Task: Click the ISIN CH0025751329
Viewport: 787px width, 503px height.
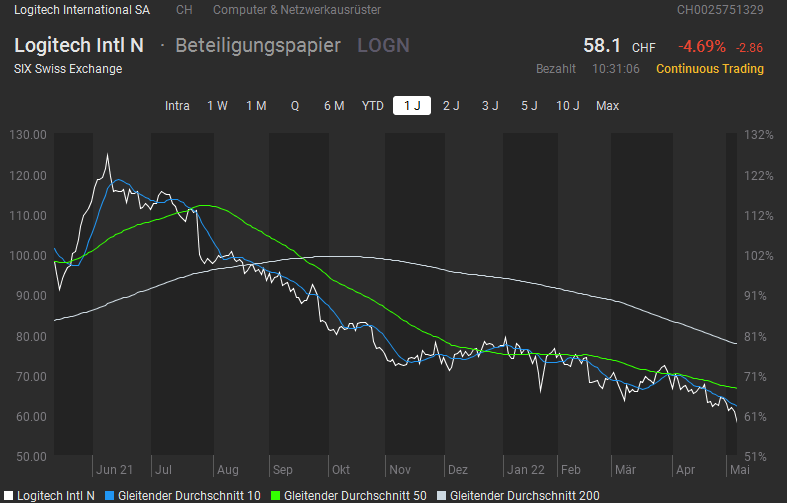Action: [720, 10]
